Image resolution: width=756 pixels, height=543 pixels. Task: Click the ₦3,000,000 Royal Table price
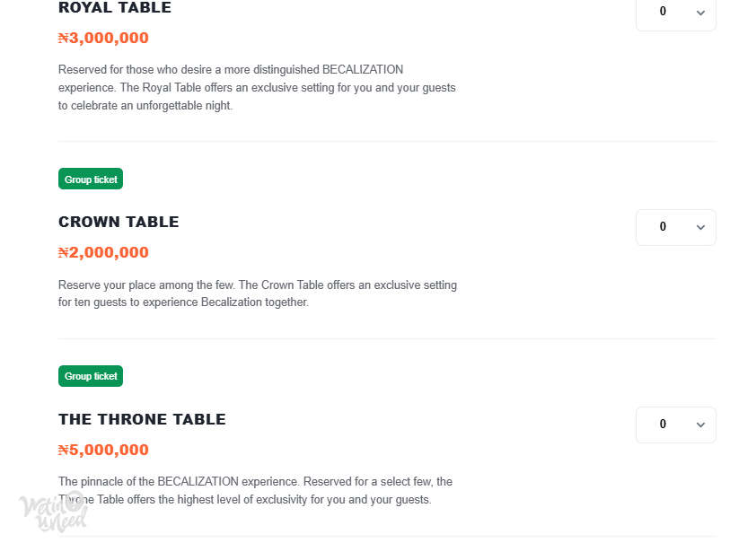click(103, 38)
